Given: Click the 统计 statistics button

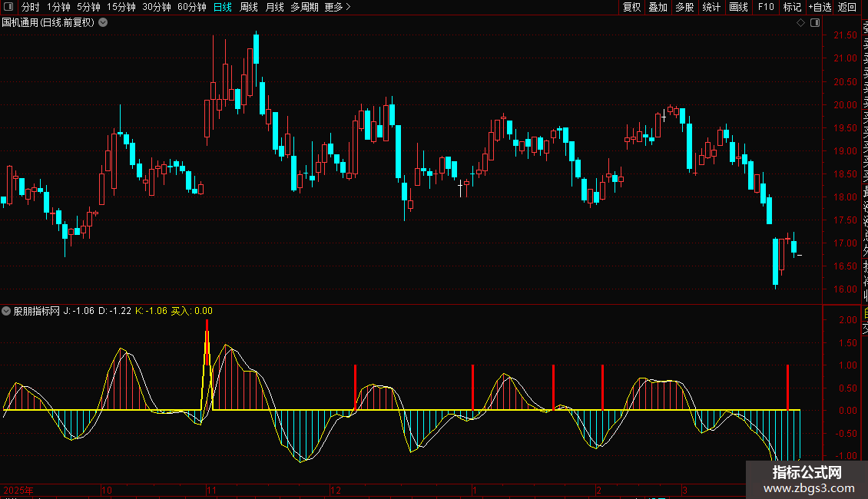Looking at the screenshot, I should coord(711,7).
